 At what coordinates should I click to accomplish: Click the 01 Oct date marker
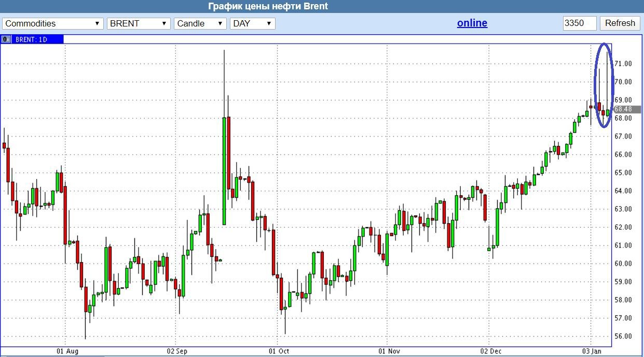[x=279, y=351]
